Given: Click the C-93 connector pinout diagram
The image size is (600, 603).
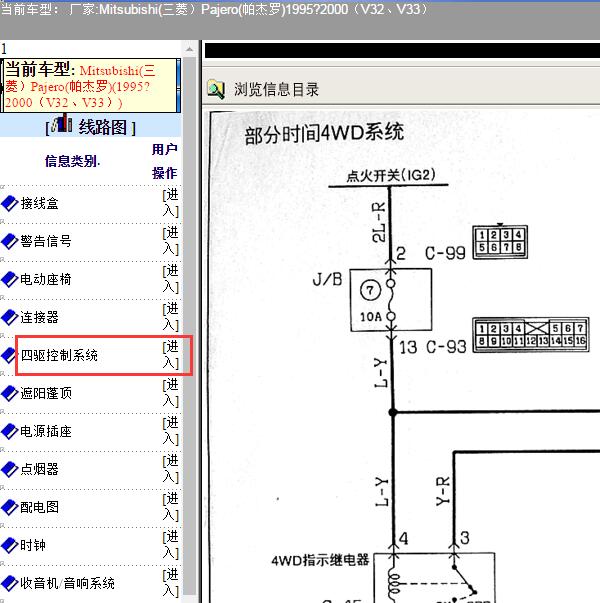Looking at the screenshot, I should pyautogui.click(x=531, y=335).
